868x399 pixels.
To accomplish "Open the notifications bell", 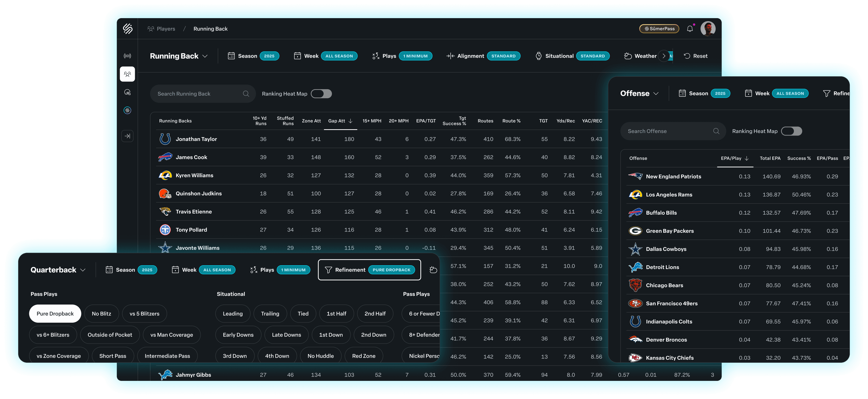I will point(690,29).
